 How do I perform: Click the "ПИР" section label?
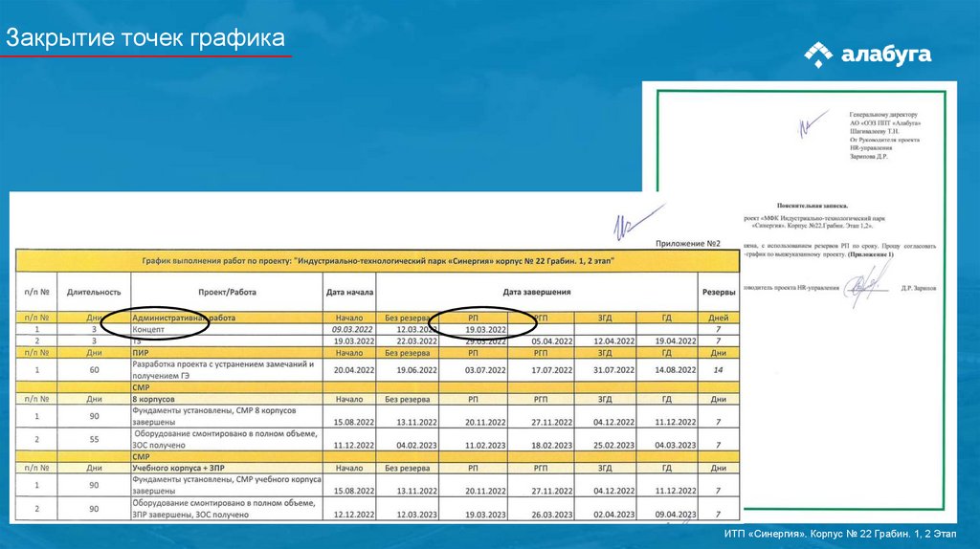(x=141, y=353)
